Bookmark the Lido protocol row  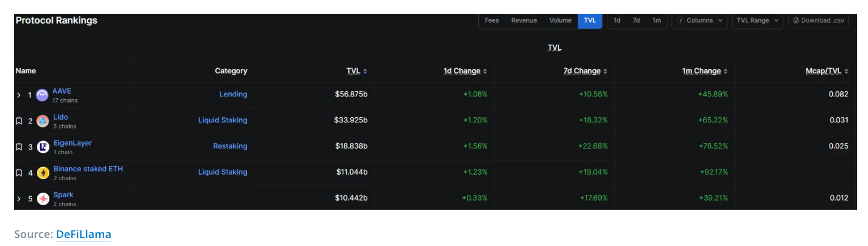click(19, 121)
